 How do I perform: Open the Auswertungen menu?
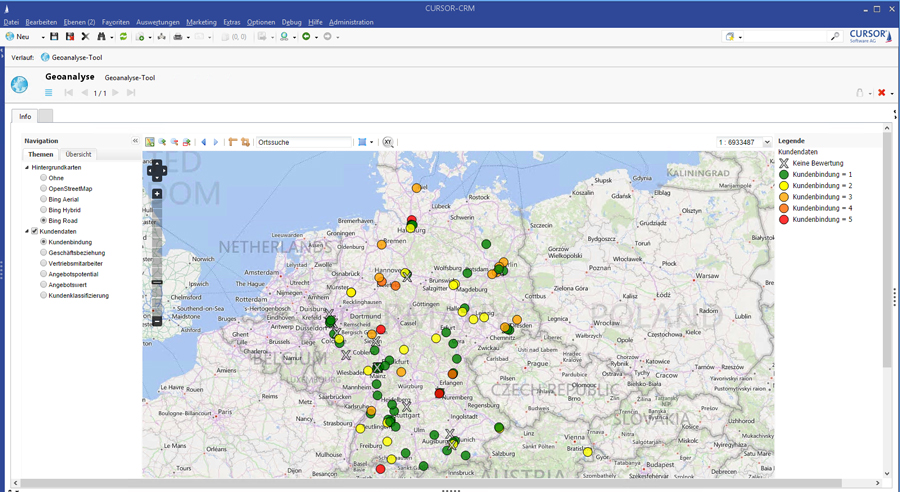coord(158,22)
